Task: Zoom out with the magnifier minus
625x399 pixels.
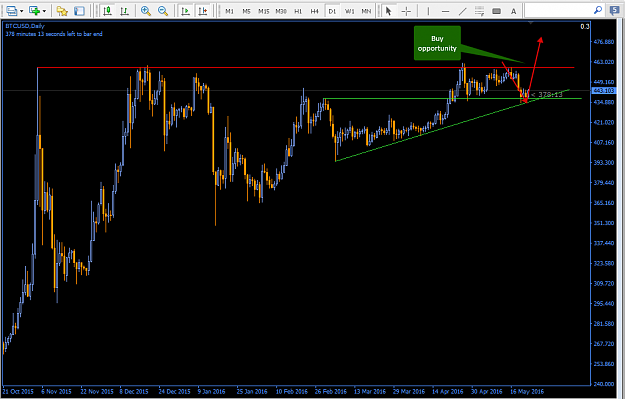Action: click(x=163, y=11)
